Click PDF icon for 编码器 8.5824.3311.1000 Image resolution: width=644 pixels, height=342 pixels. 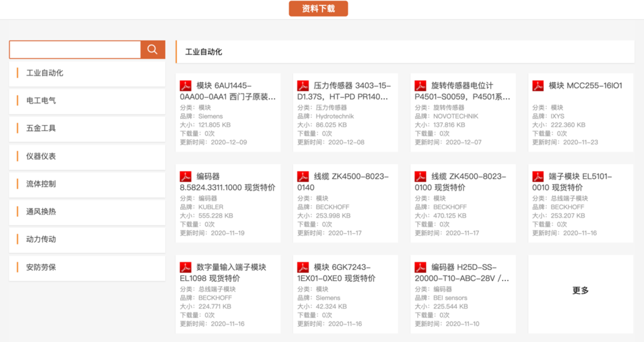coord(186,177)
